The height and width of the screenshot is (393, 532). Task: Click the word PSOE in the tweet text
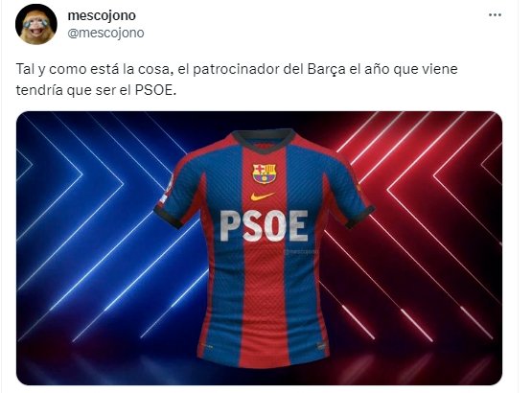click(x=154, y=90)
